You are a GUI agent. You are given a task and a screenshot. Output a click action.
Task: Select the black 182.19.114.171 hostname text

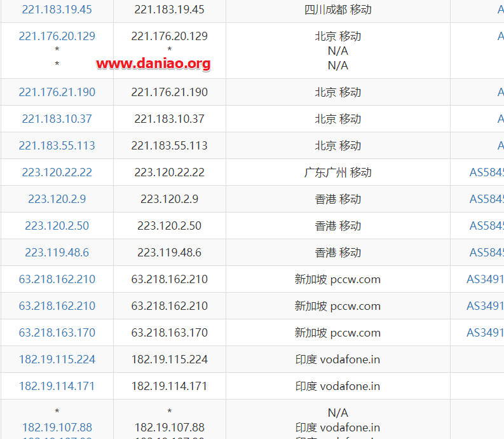(170, 386)
